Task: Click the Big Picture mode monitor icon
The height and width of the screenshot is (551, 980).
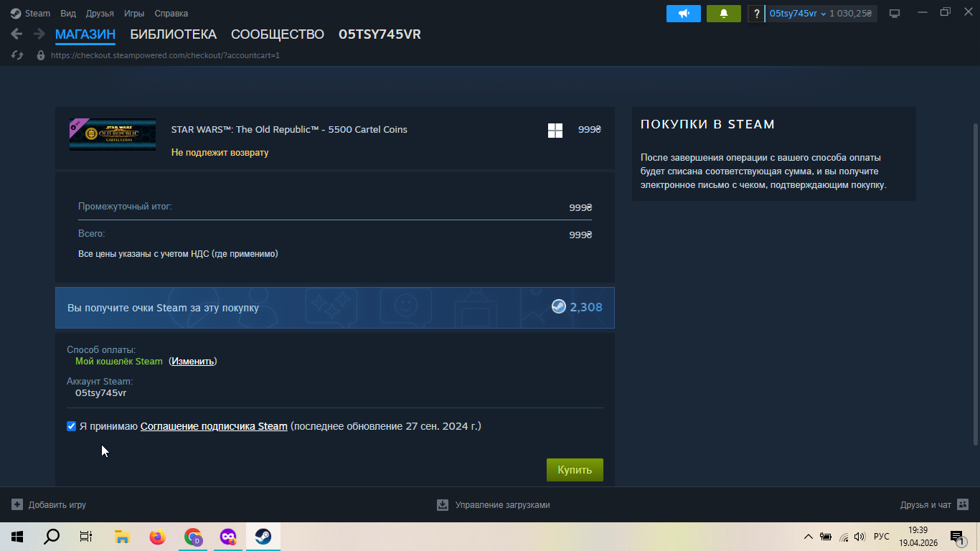Action: pyautogui.click(x=895, y=14)
